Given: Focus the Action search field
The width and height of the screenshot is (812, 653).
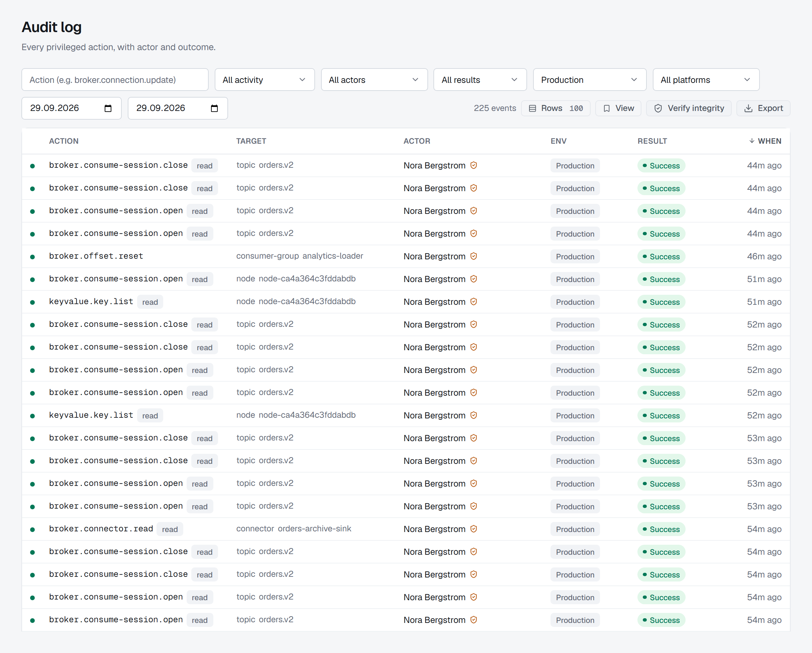Looking at the screenshot, I should 115,80.
